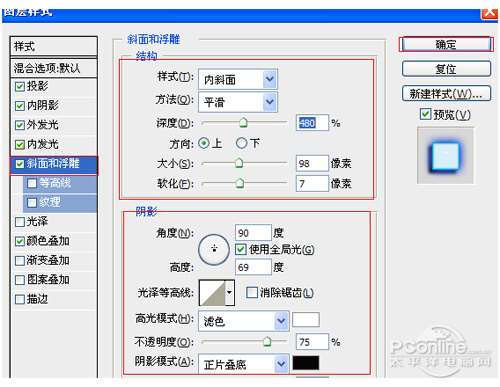Enable the 光泽 (Satin) checkbox
The height and width of the screenshot is (387, 500).
point(20,222)
